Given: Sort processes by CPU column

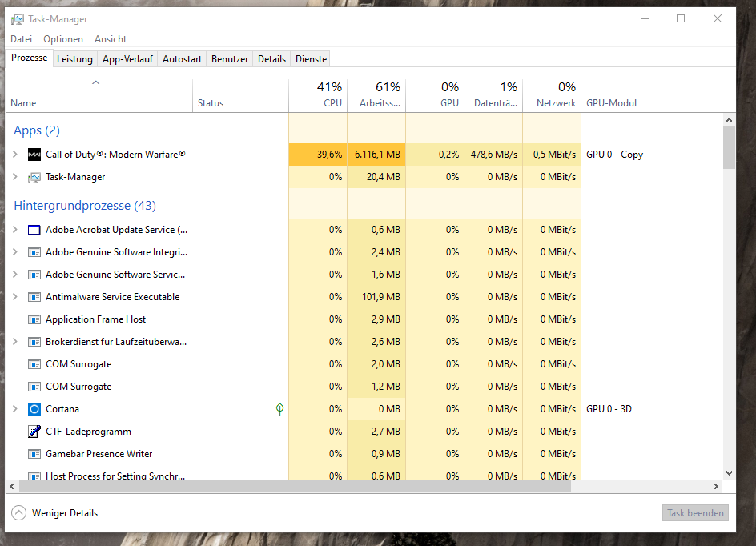Looking at the screenshot, I should click(x=318, y=95).
